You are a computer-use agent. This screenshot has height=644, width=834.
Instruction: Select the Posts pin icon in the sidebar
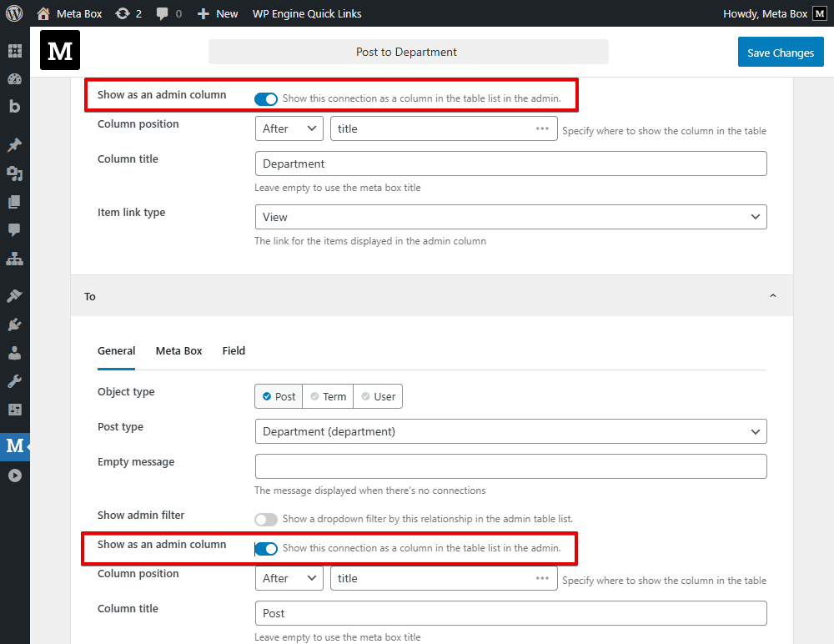(x=15, y=144)
